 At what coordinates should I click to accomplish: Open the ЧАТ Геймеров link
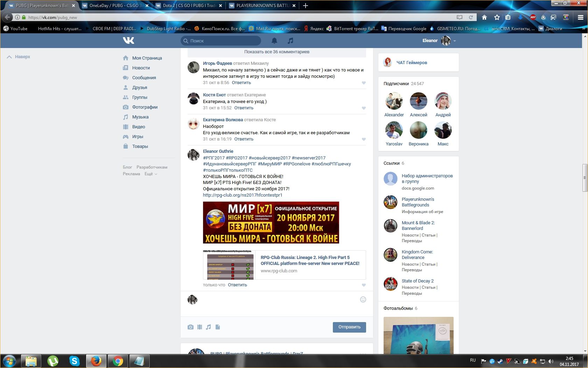(412, 63)
